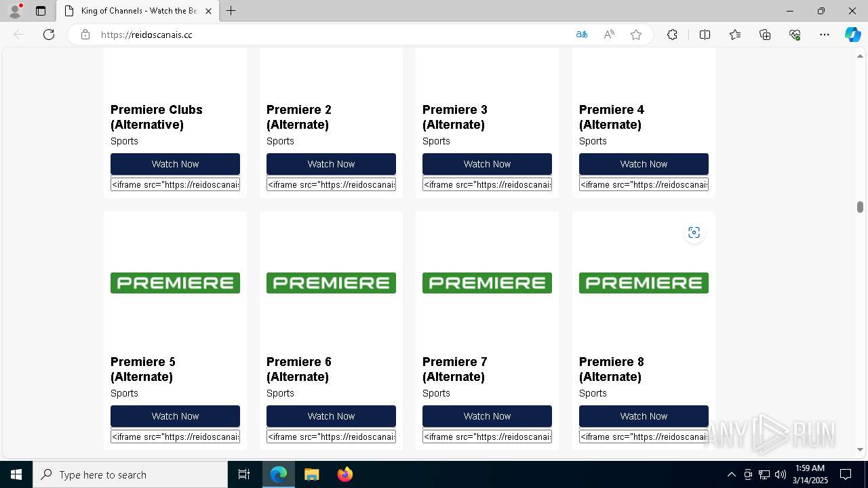Select the King of Channels tab
The image size is (868, 488).
click(x=138, y=11)
